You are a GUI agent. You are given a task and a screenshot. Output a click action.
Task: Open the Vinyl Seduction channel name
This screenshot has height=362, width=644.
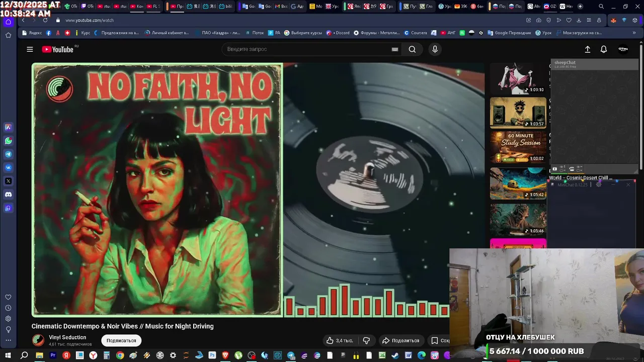tap(67, 337)
